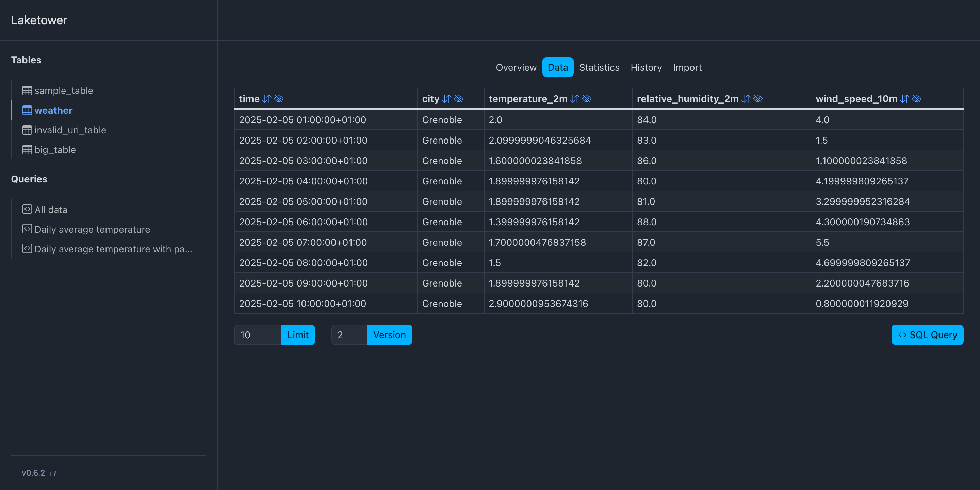980x490 pixels.
Task: Sort by the time column
Action: click(x=267, y=99)
